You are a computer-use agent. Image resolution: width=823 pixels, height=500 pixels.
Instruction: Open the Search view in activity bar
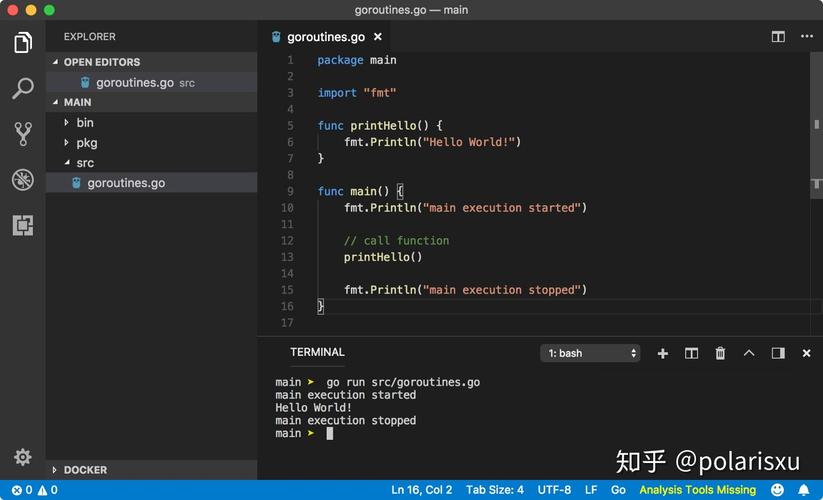[23, 88]
